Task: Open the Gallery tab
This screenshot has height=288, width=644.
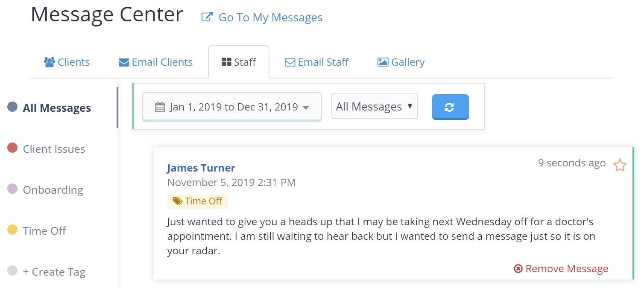Action: click(401, 62)
